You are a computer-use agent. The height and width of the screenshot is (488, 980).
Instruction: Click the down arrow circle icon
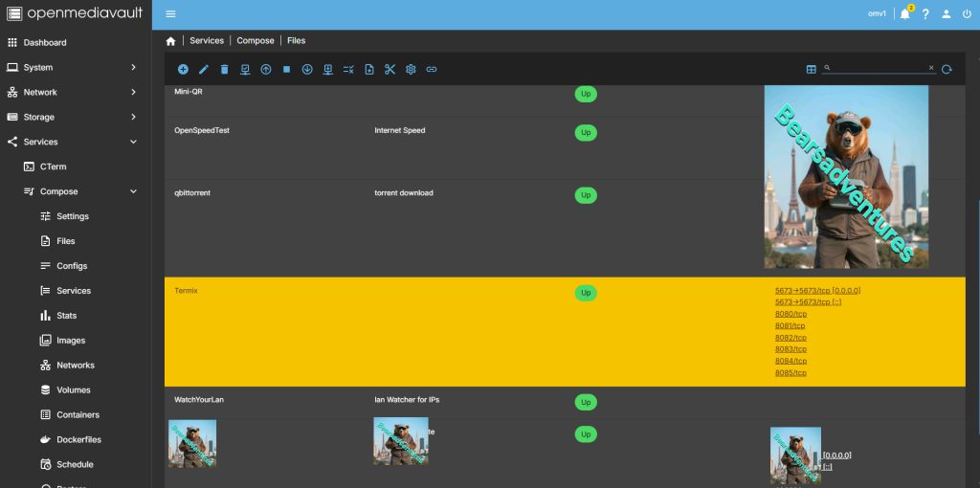click(307, 69)
